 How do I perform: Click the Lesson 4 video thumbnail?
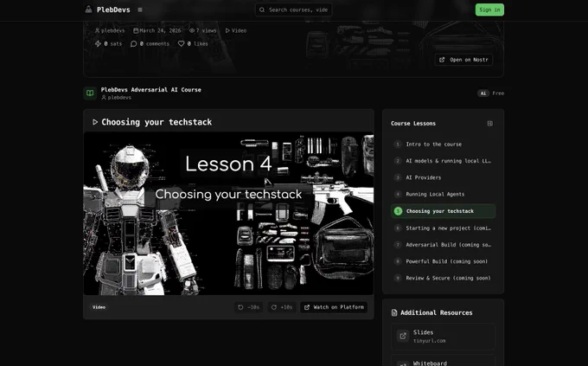[228, 213]
